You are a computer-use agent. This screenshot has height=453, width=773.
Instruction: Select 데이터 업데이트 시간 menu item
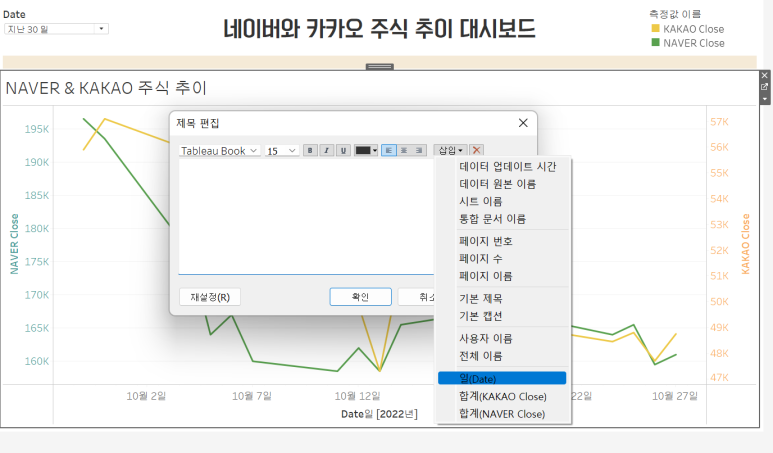507,167
